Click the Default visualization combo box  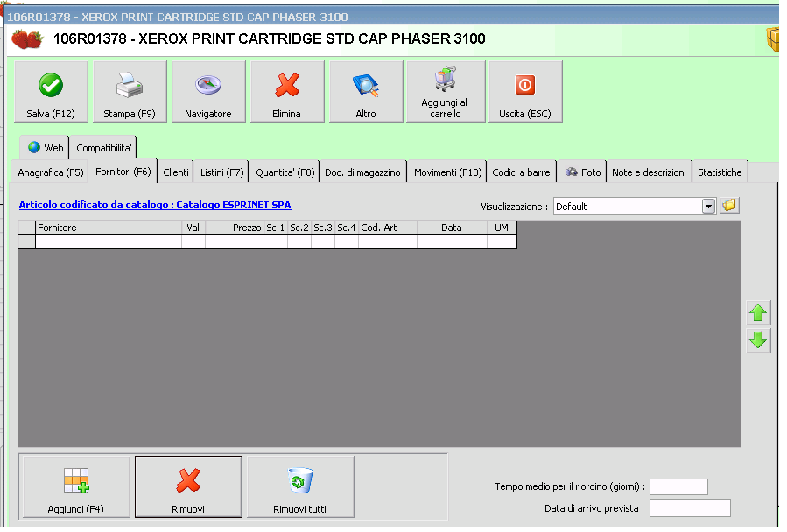click(x=634, y=206)
